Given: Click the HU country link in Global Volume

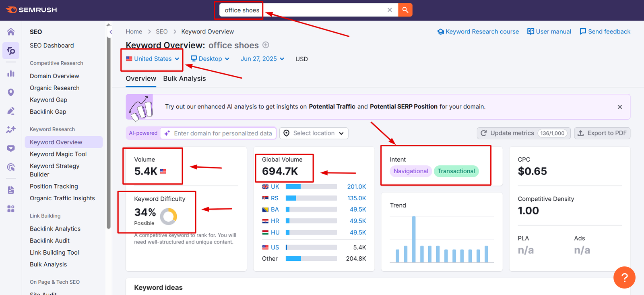Looking at the screenshot, I should [x=275, y=233].
